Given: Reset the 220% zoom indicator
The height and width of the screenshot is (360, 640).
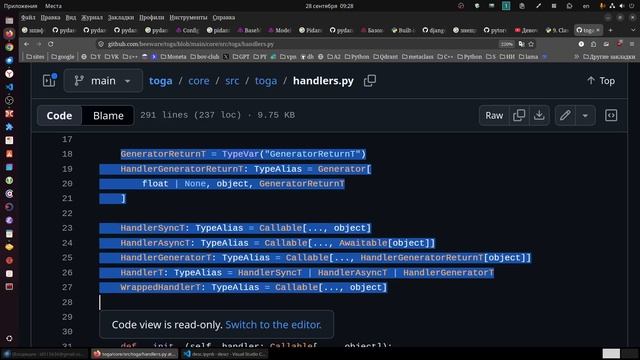Looking at the screenshot, I should pos(507,44).
